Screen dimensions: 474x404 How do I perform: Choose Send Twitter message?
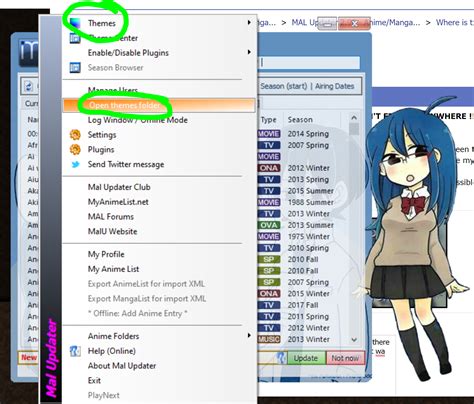(x=126, y=164)
